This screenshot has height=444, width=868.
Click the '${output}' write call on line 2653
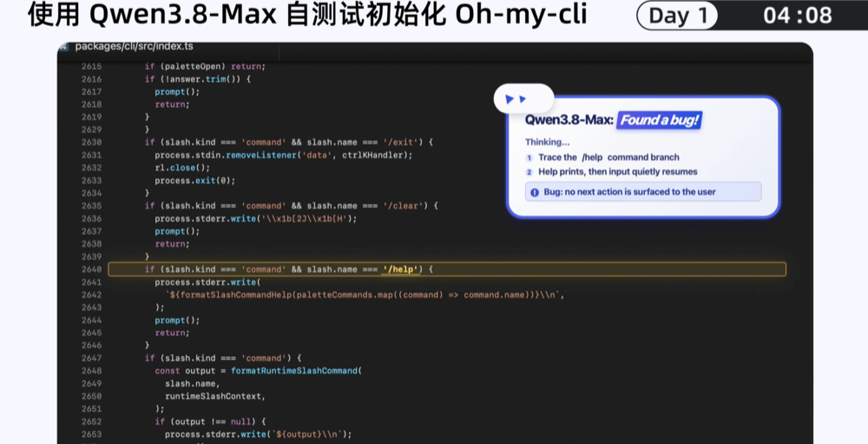pos(258,434)
